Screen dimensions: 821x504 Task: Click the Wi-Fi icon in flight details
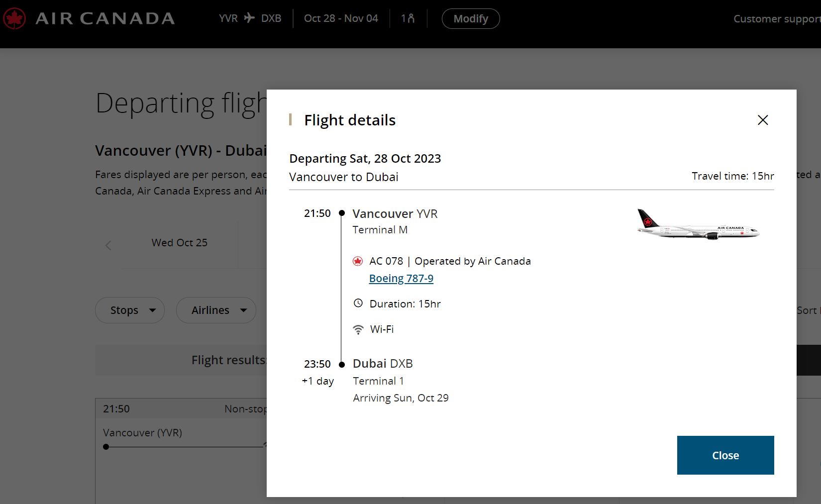[358, 329]
